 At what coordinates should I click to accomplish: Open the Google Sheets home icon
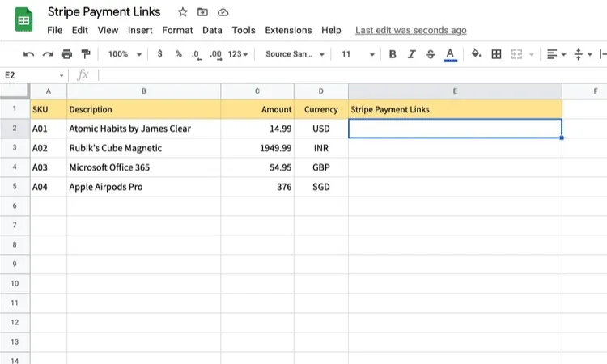23,19
